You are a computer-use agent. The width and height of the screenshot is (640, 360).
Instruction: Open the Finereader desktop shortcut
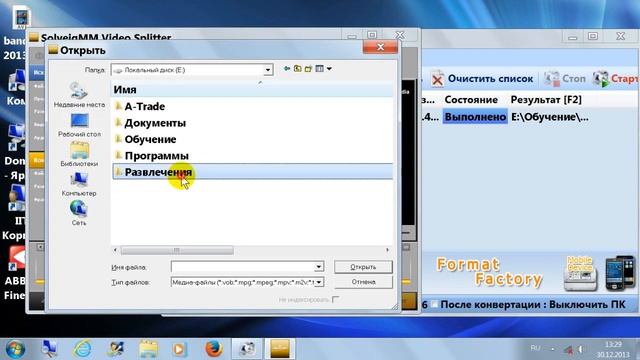point(15,273)
